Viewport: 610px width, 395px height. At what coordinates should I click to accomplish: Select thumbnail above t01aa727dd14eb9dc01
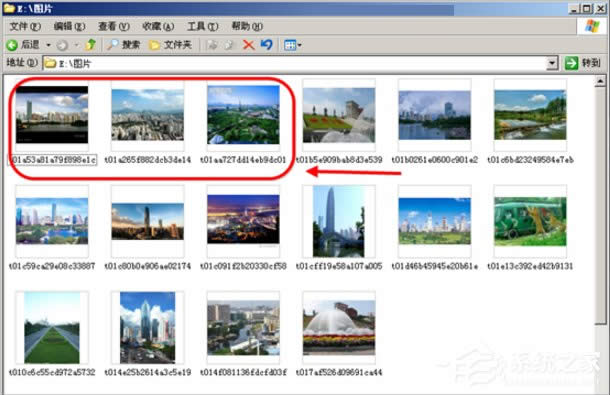(243, 115)
